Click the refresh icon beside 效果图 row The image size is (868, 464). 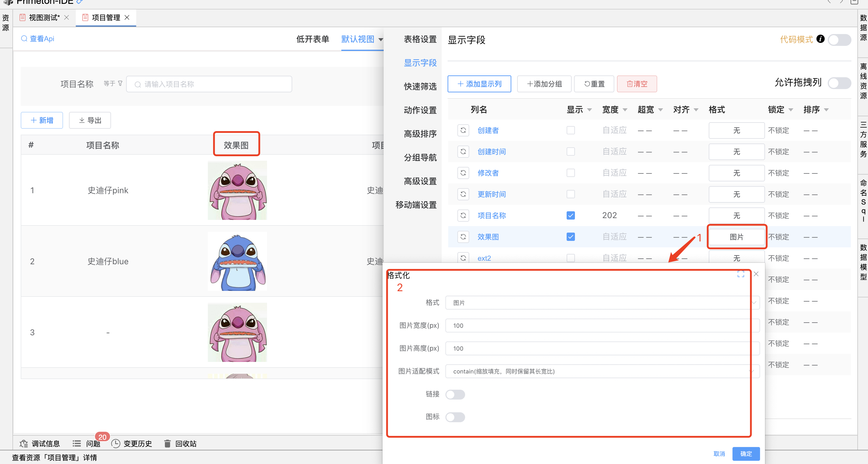(463, 237)
